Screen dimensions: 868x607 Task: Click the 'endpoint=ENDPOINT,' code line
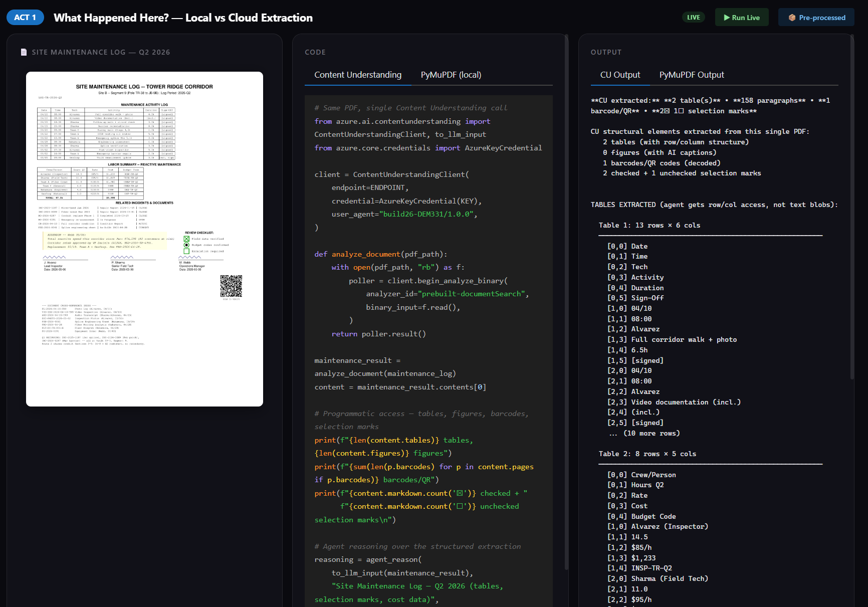370,187
